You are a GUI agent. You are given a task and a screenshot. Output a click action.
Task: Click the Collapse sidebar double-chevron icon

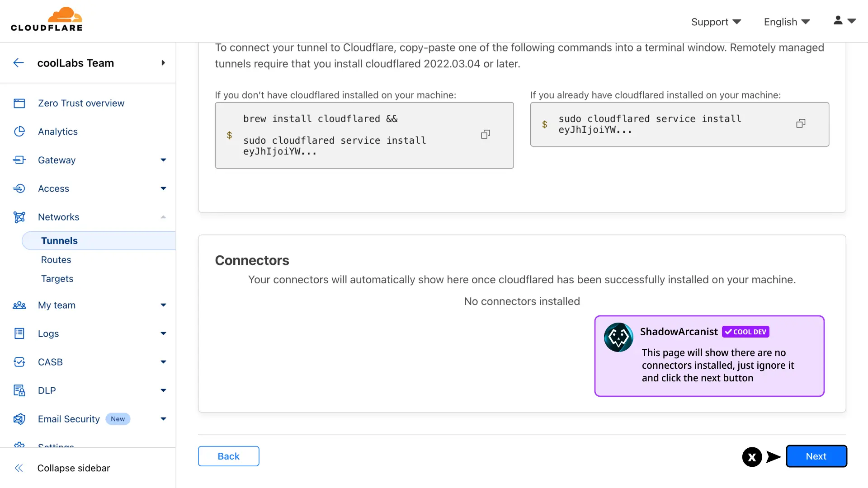pyautogui.click(x=19, y=468)
